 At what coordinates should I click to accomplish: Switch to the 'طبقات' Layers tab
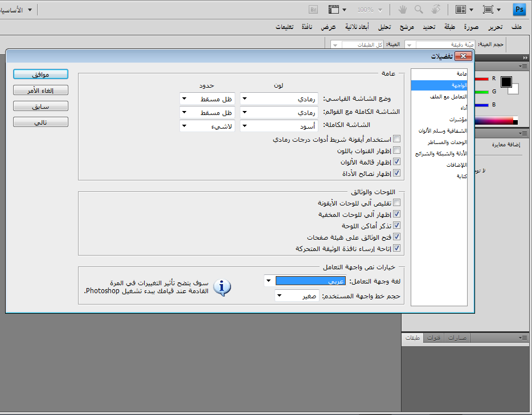[x=412, y=338]
